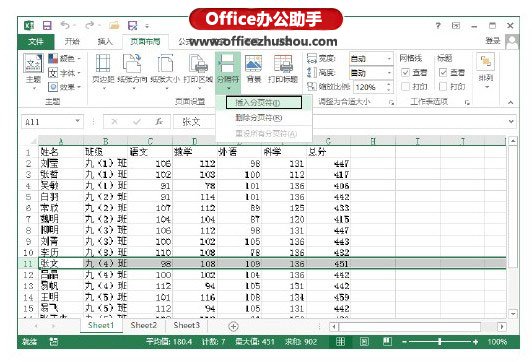Click the Background (背景) button

[253, 70]
